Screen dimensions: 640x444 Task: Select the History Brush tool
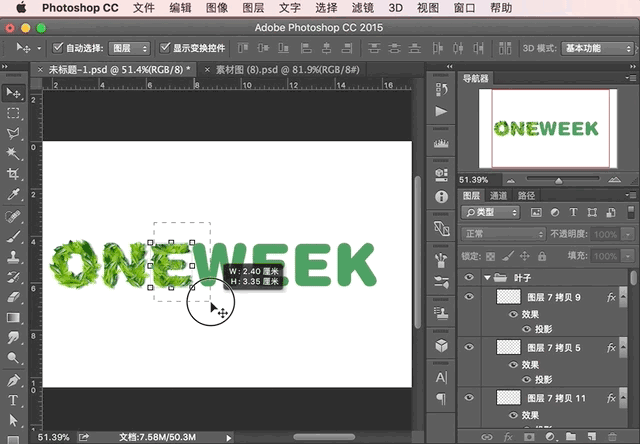(x=13, y=277)
